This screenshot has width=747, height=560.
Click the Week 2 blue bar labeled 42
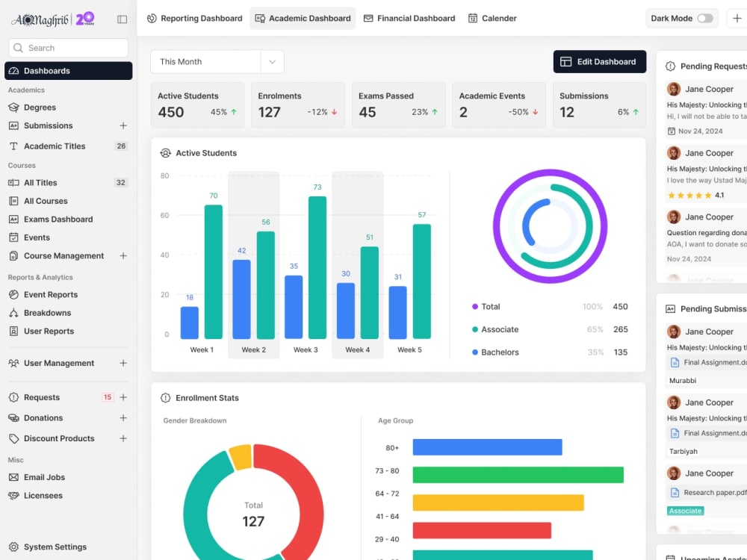tap(241, 299)
